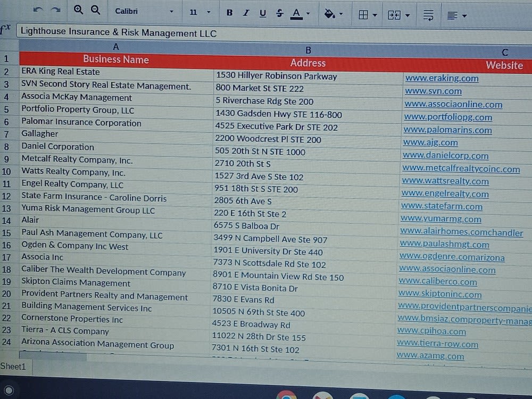Select the 7830 E Evans Rd cell
Image resolution: width=532 pixels, height=399 pixels.
(x=303, y=300)
